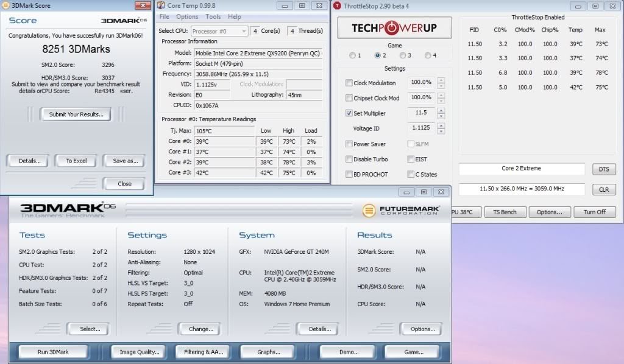Tick the BD PROCHOT checkbox
Screen dimensions: 624x364
pyautogui.click(x=349, y=174)
